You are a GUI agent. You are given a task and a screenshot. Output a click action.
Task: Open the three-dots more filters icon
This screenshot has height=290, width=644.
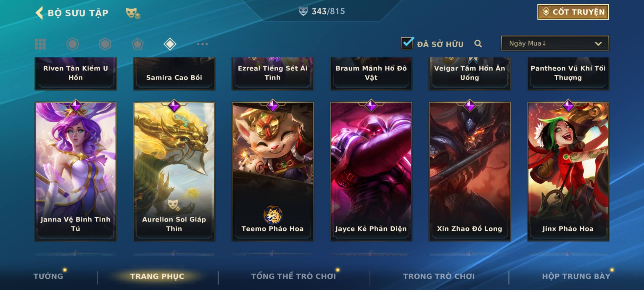(202, 44)
